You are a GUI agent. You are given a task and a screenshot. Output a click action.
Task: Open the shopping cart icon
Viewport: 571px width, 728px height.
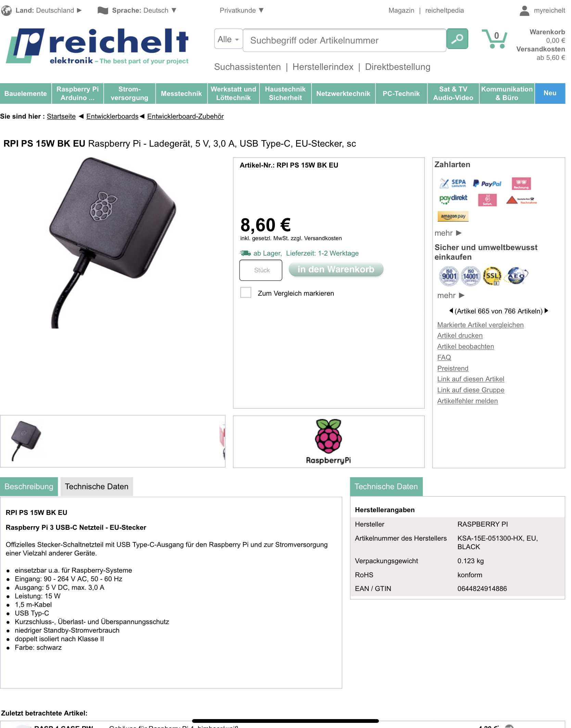pos(494,39)
